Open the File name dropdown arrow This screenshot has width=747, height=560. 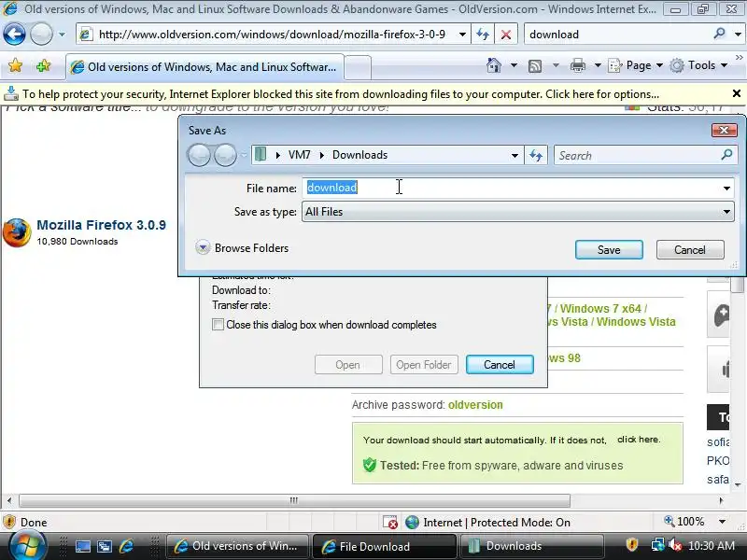coord(726,189)
